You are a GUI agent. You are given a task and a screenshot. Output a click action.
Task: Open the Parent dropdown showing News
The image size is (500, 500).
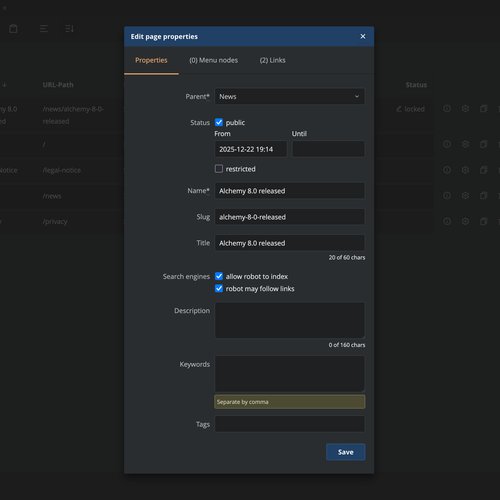tap(290, 96)
